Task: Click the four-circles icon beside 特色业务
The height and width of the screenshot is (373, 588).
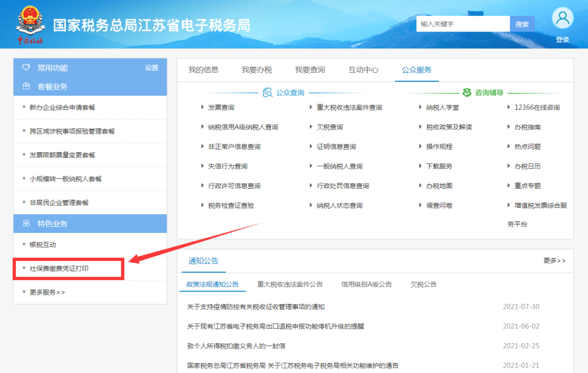Action: 26,223
